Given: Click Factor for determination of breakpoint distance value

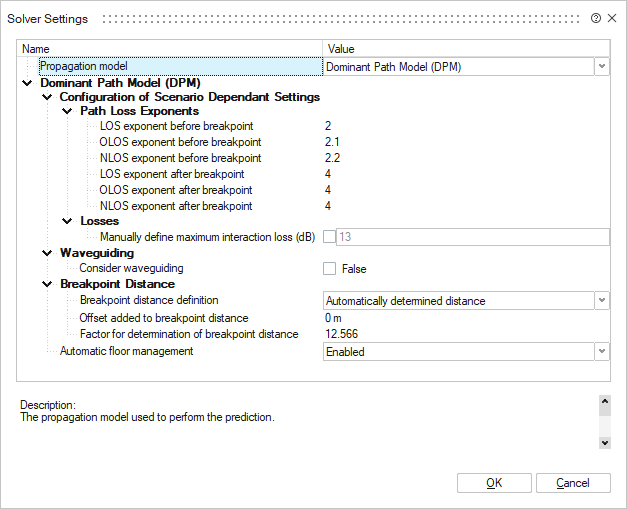Looking at the screenshot, I should tap(465, 334).
